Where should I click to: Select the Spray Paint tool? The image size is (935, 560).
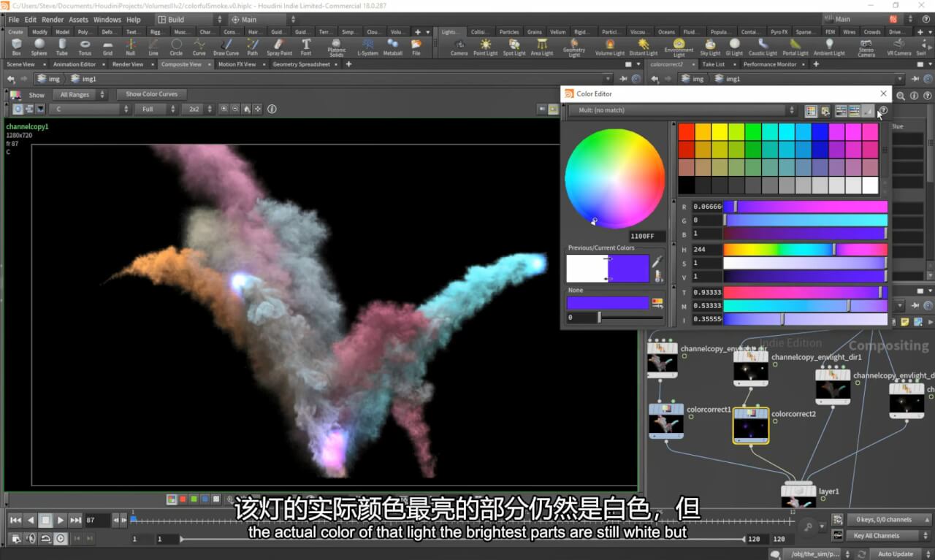(x=279, y=47)
